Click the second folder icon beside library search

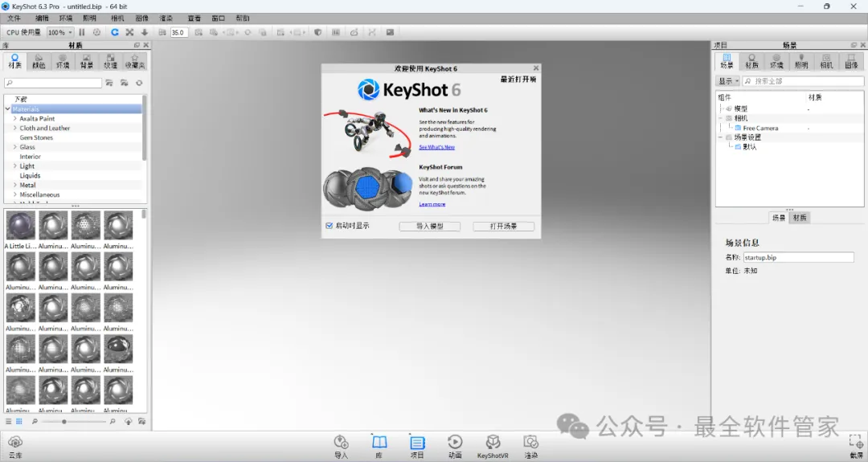[125, 83]
